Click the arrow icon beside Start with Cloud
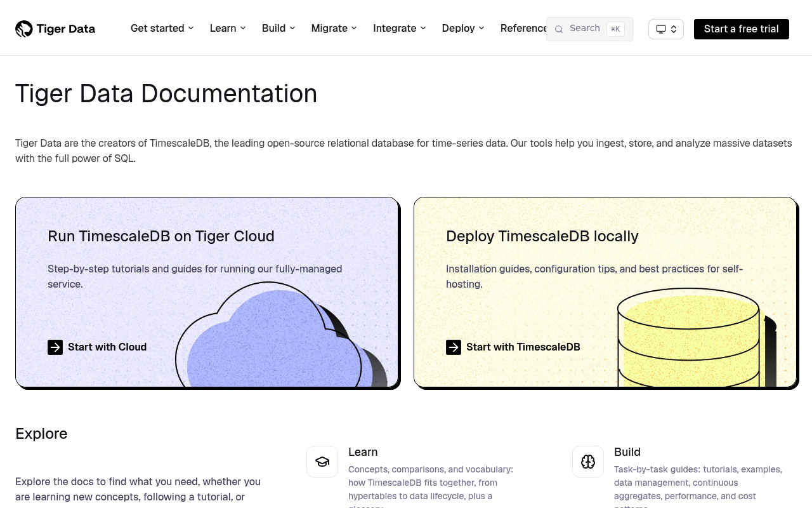This screenshot has width=812, height=508. pos(55,347)
